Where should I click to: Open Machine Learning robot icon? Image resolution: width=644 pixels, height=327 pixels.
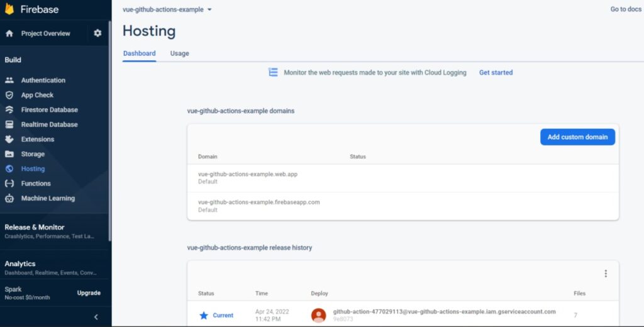click(x=9, y=198)
